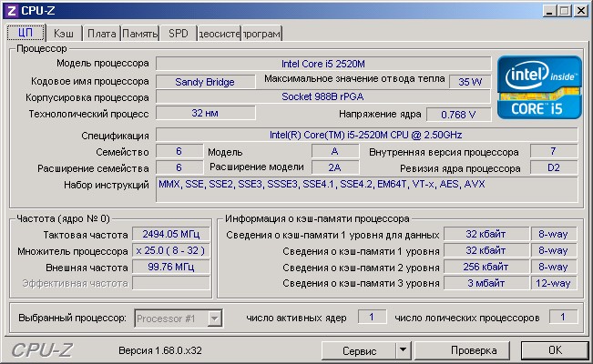Click the clock speed value 2494.05 МГц
The width and height of the screenshot is (593, 364).
pos(171,235)
